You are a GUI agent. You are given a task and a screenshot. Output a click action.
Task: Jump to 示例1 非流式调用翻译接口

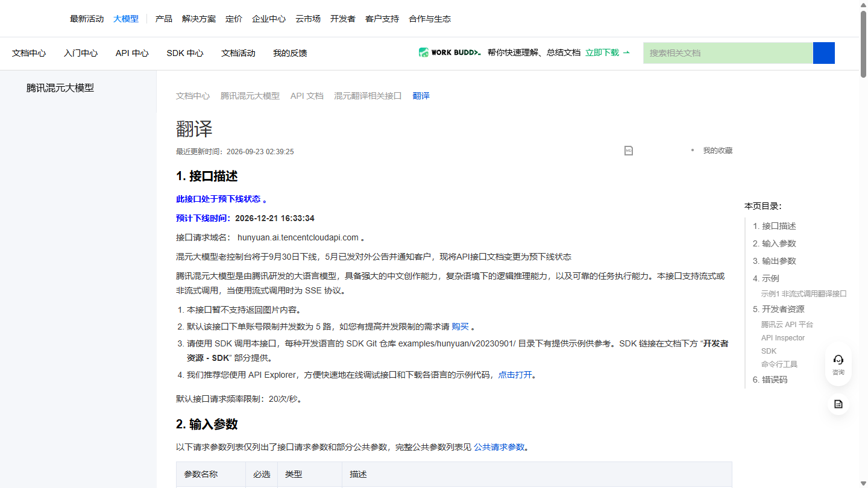pos(804,294)
